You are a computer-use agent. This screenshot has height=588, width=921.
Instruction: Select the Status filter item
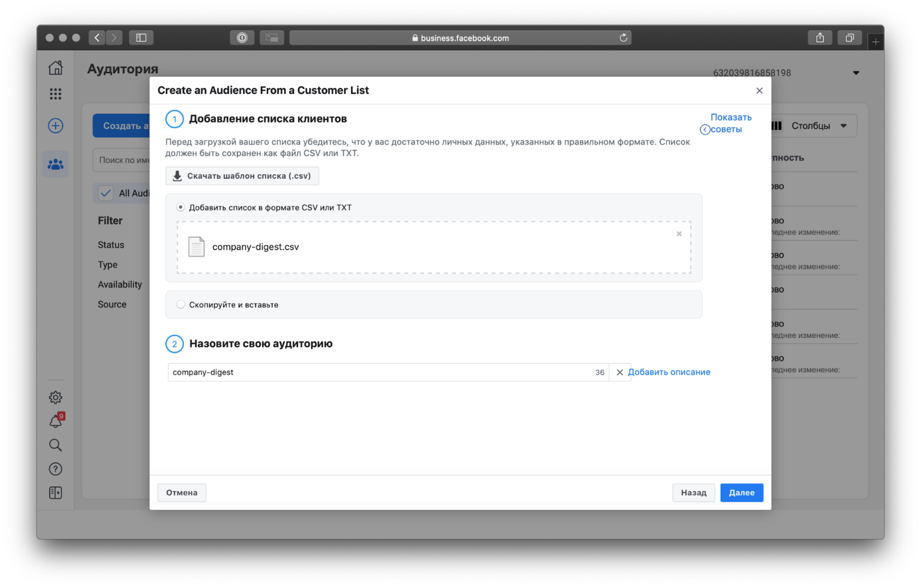pyautogui.click(x=111, y=245)
